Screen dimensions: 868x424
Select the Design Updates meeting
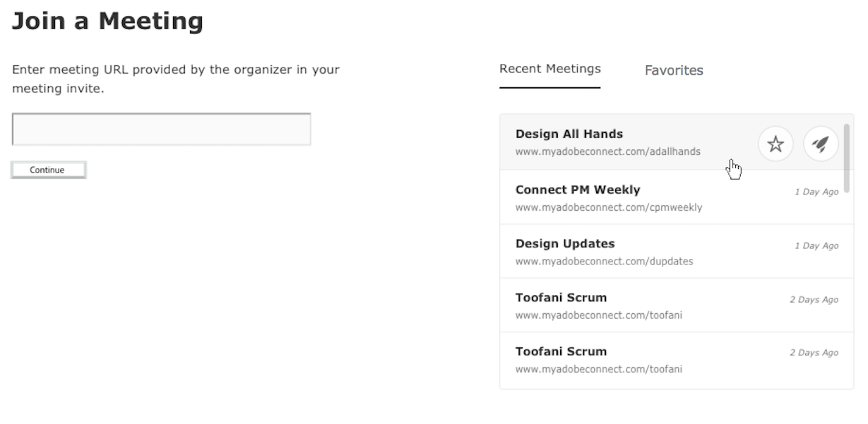pos(565,243)
